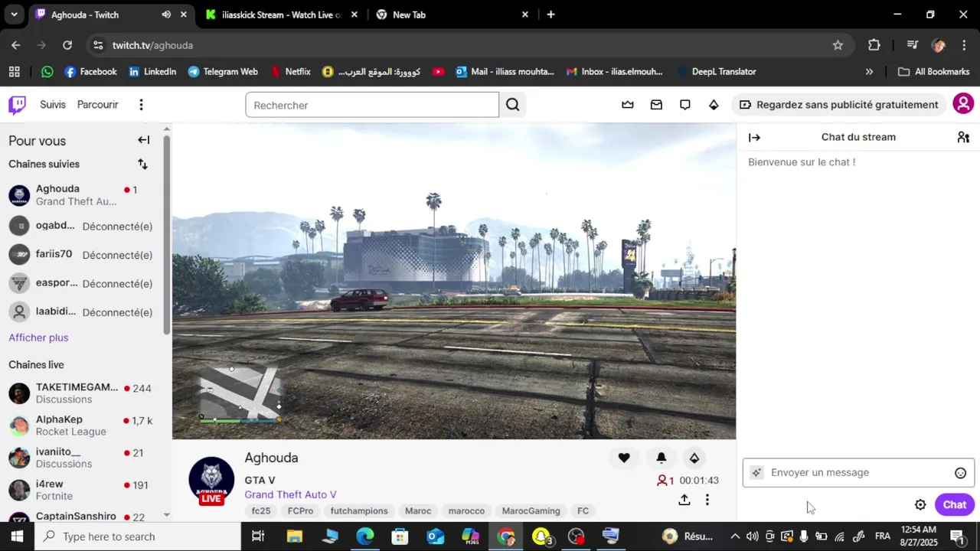Screen dimensions: 980x551
Task: Open Chrome extensions puzzle icon
Action: point(874,45)
